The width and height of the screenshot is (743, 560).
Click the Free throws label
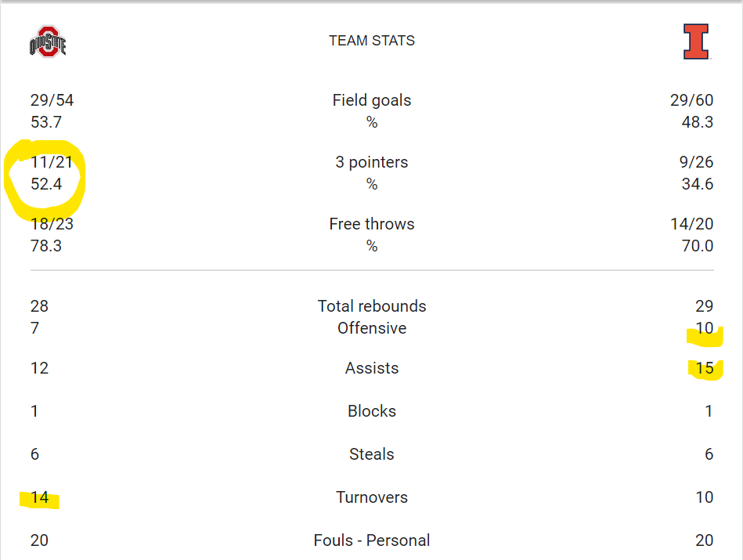pos(372,224)
